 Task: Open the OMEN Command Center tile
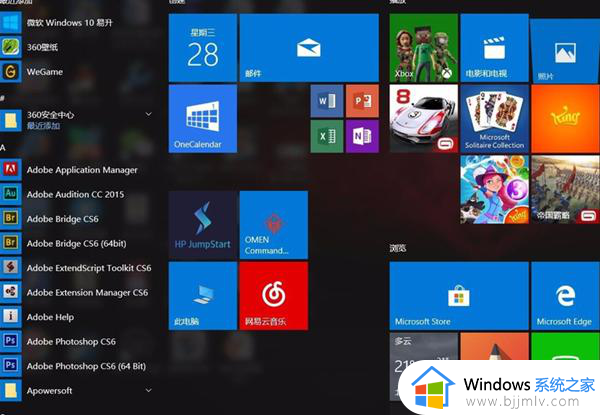(274, 225)
